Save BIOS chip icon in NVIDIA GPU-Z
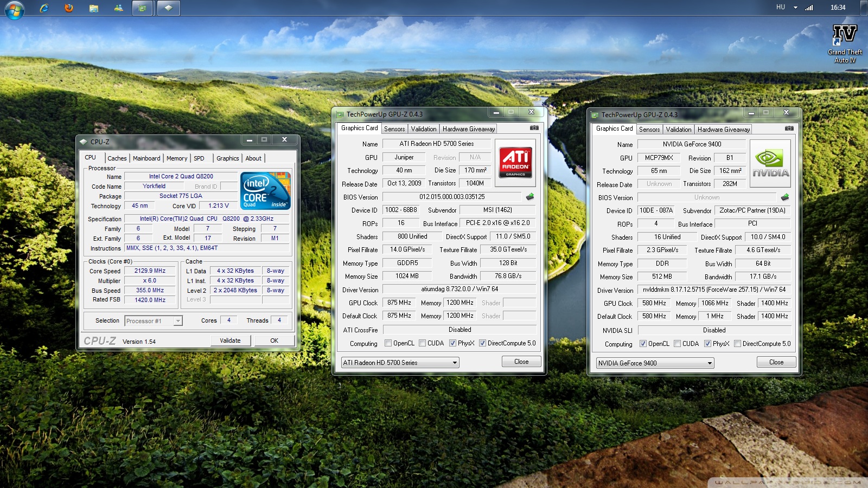 click(785, 197)
